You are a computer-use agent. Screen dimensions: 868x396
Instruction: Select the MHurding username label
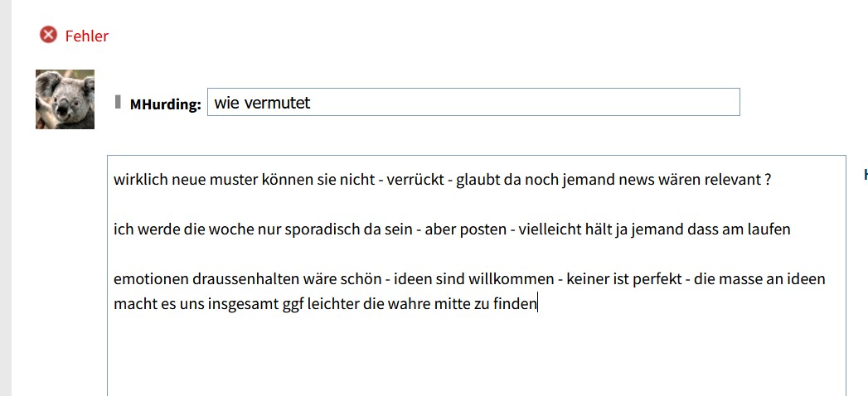coord(166,104)
